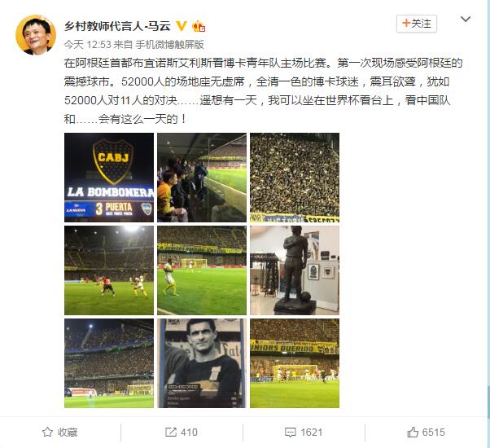The height and width of the screenshot is (448, 490).
Task: Open the spectators behind glass photo
Action: [202, 178]
